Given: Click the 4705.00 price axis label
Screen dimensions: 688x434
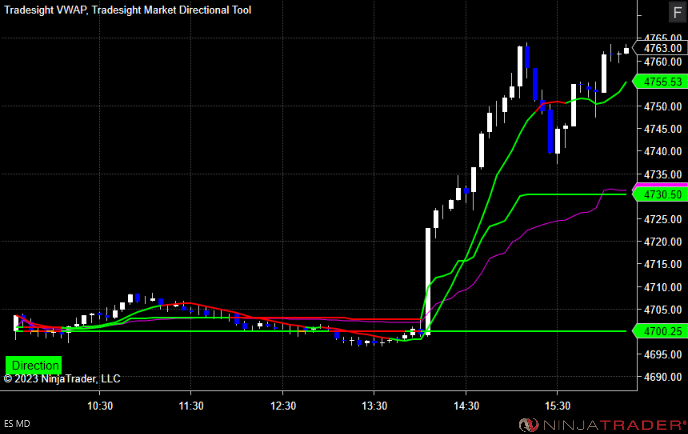Looking at the screenshot, I should 663,309.
